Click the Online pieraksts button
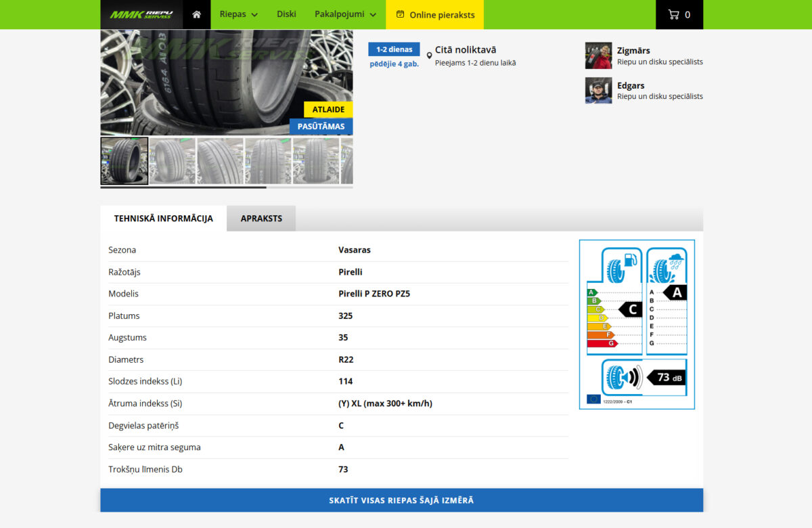 tap(434, 14)
